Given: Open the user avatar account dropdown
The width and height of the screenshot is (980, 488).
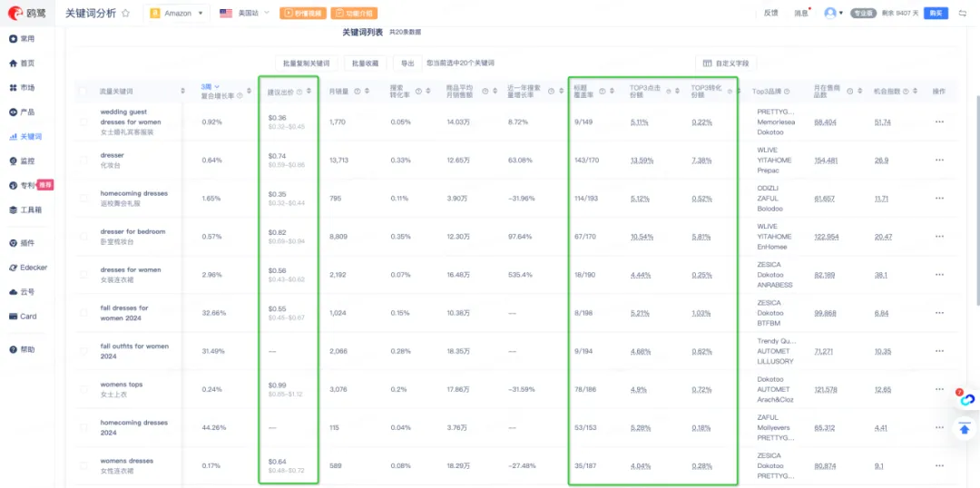Looking at the screenshot, I should pos(834,13).
